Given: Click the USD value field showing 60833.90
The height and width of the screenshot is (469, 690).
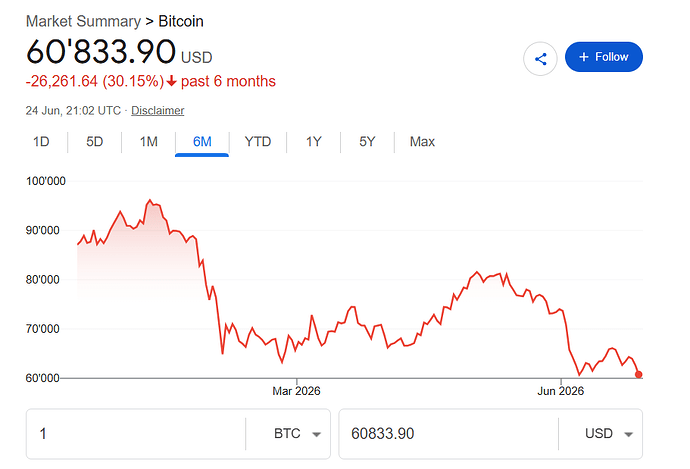Looking at the screenshot, I should click(448, 434).
